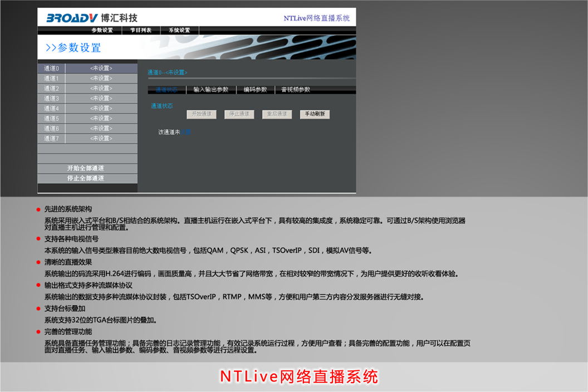The image size is (588, 392).
Task: Switch to the 通道状态 tab
Action: pyautogui.click(x=166, y=90)
